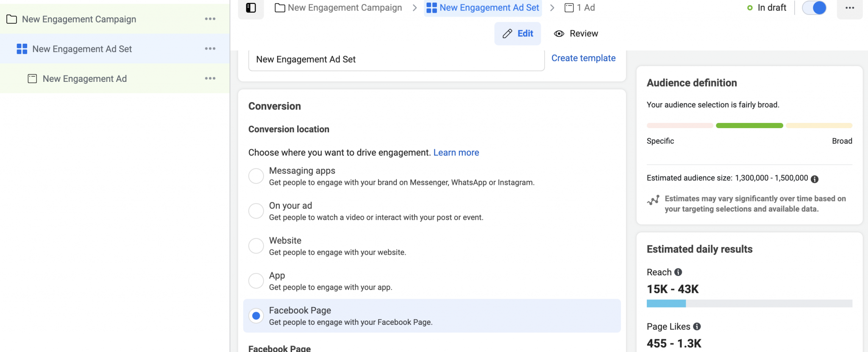Click the ad set grid icon in sidebar
This screenshot has width=868, height=352.
(22, 49)
